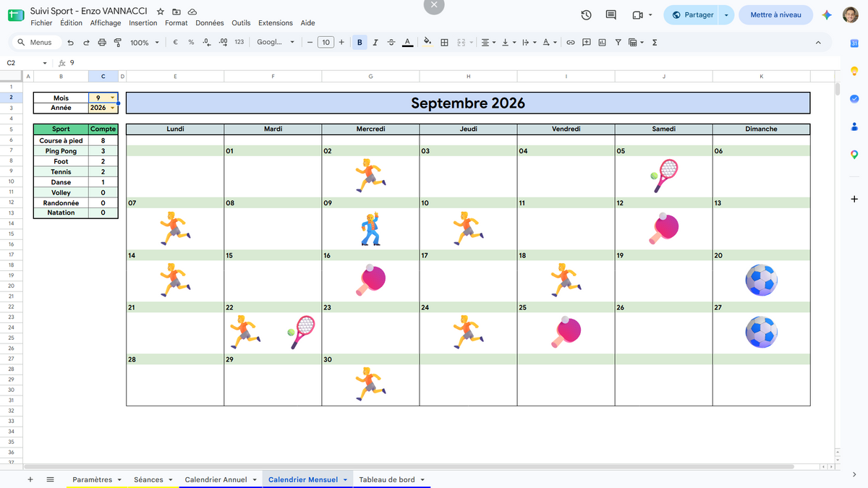Star the Suivi Sport document
The image size is (868, 488).
coord(160,12)
